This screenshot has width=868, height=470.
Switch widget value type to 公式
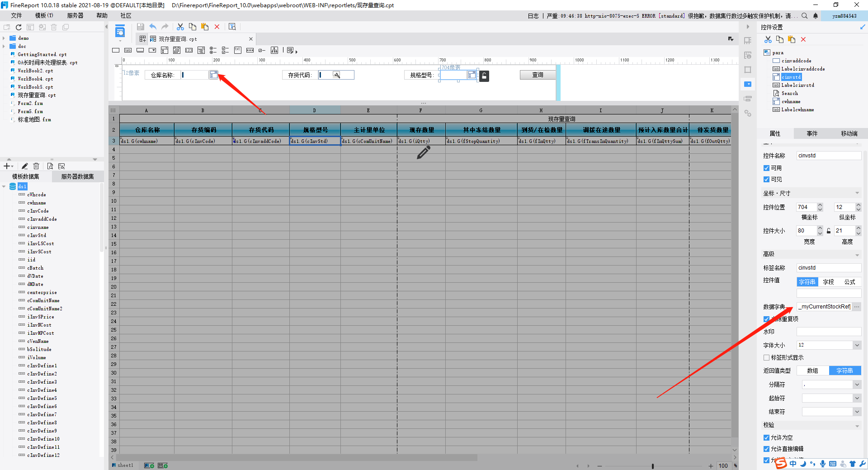850,282
